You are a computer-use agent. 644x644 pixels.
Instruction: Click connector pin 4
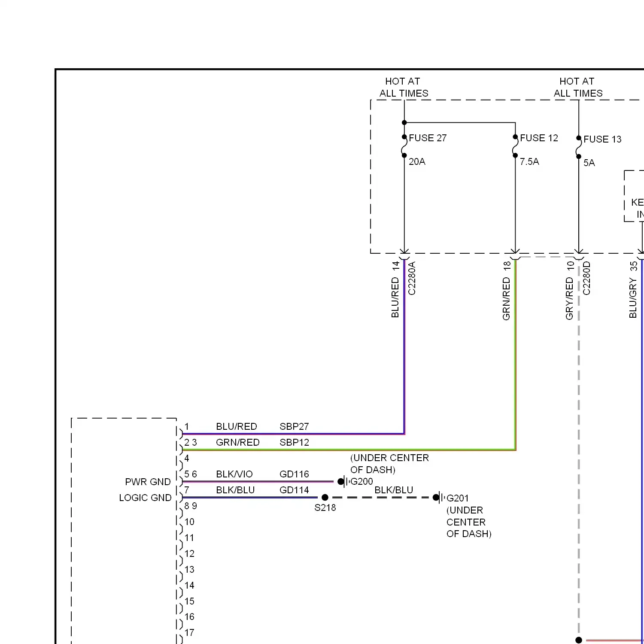pos(187,458)
